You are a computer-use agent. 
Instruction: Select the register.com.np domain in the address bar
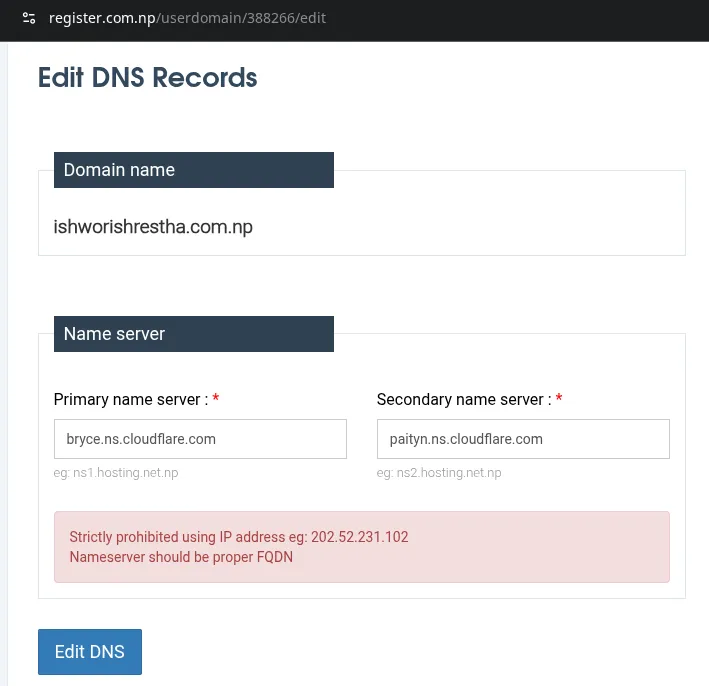(x=101, y=18)
